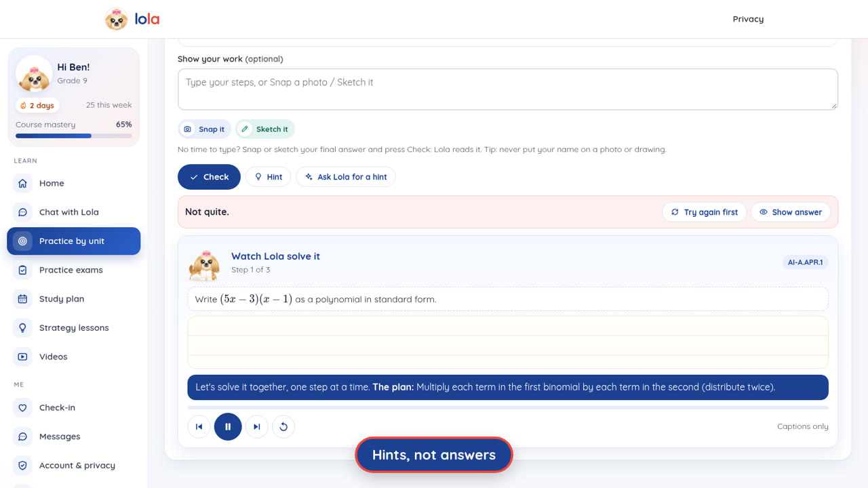This screenshot has height=488, width=868.
Task: Go to Home in sidebar
Action: tap(74, 183)
